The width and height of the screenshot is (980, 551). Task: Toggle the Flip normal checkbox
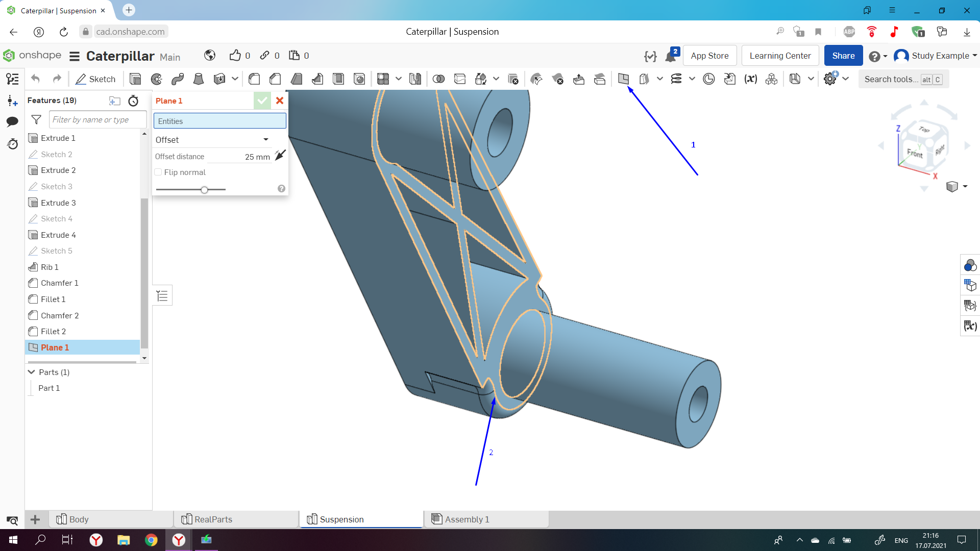coord(158,172)
